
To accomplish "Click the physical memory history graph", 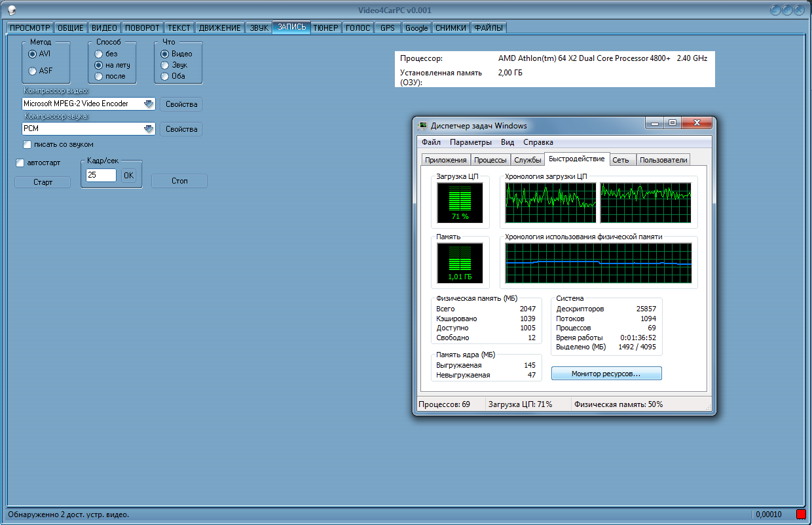I will pos(598,263).
